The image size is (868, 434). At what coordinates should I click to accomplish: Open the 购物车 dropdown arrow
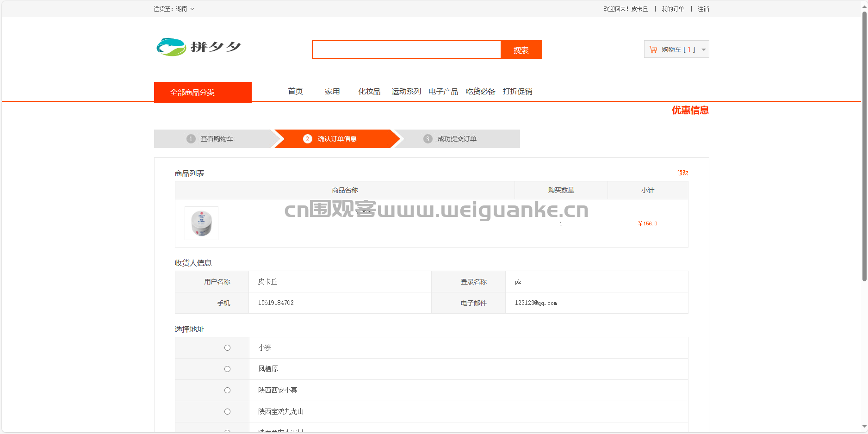click(x=704, y=50)
